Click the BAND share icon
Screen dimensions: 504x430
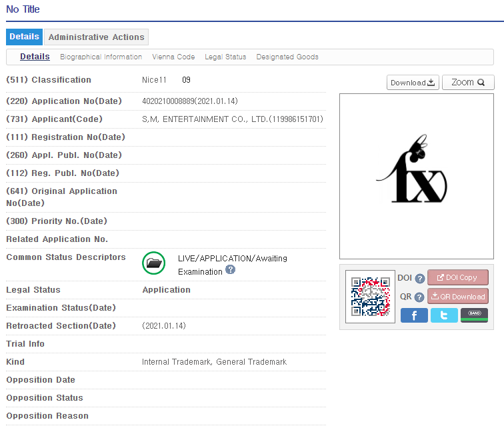tap(474, 315)
